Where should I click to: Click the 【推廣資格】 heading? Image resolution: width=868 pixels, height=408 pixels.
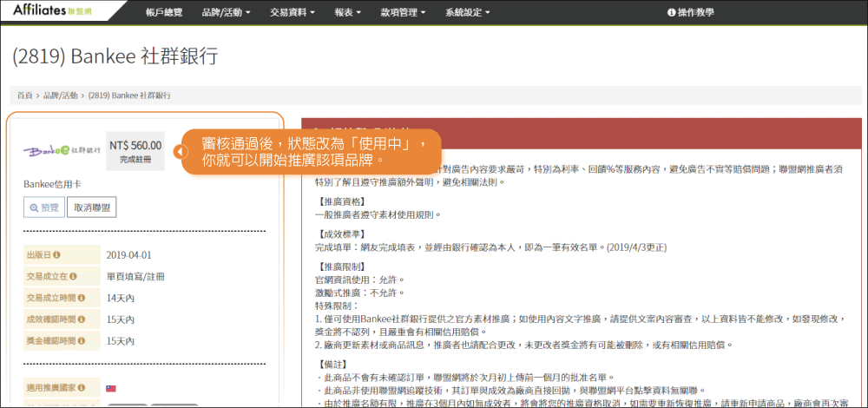tap(343, 201)
